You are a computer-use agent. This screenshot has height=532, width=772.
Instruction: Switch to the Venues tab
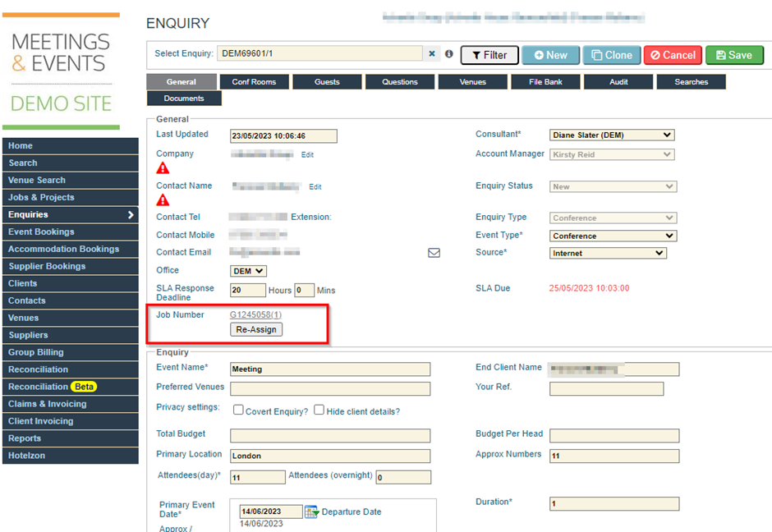(473, 82)
